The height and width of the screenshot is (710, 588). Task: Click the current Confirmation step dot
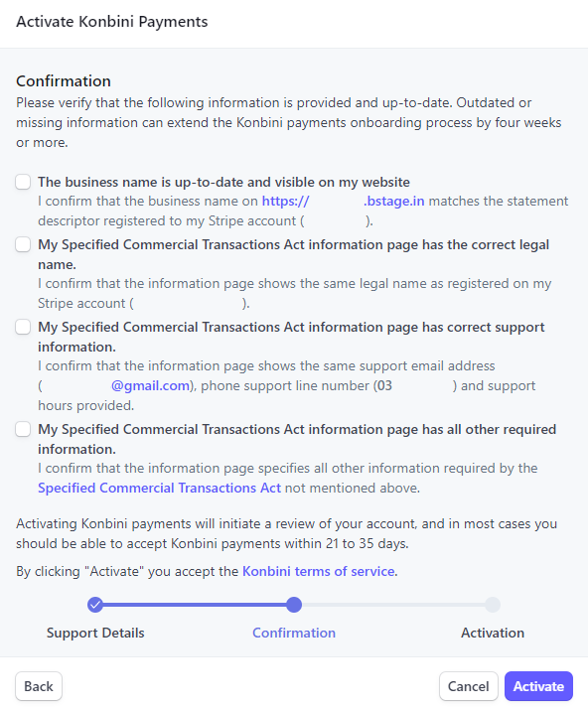point(294,605)
